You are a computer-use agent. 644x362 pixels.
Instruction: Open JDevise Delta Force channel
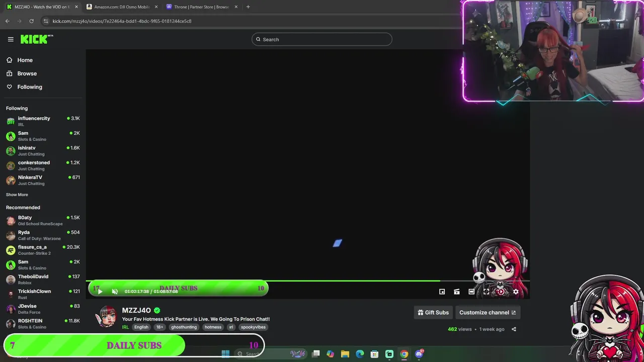click(43, 309)
